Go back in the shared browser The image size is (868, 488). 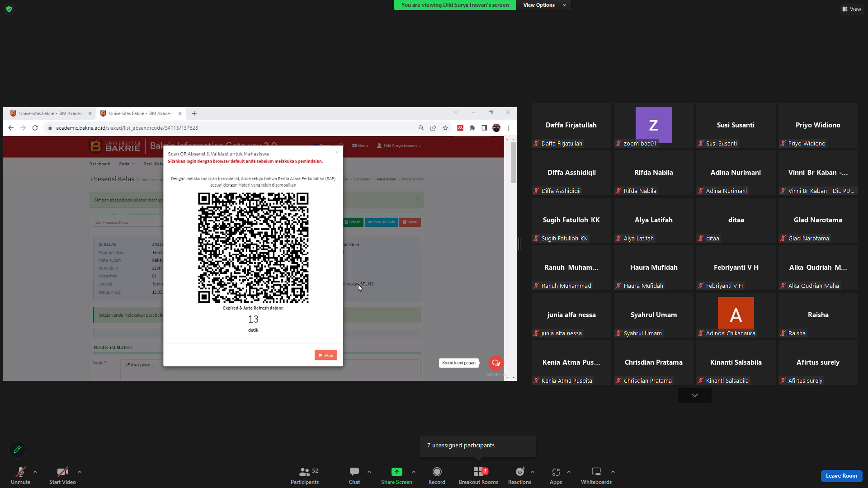[x=11, y=128]
